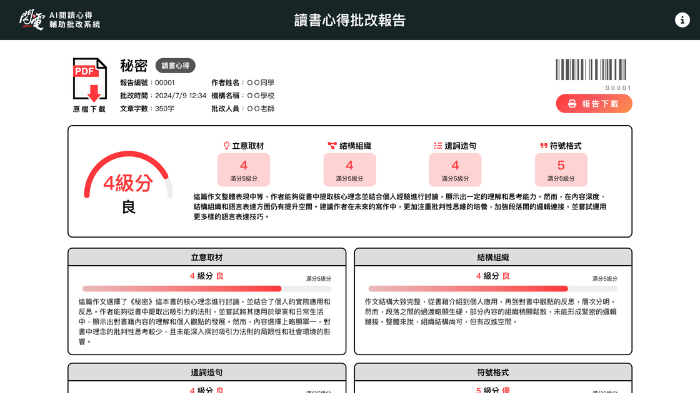Click the 結構組織 card progress bar
Screen dimensions: 700x393
(493, 289)
